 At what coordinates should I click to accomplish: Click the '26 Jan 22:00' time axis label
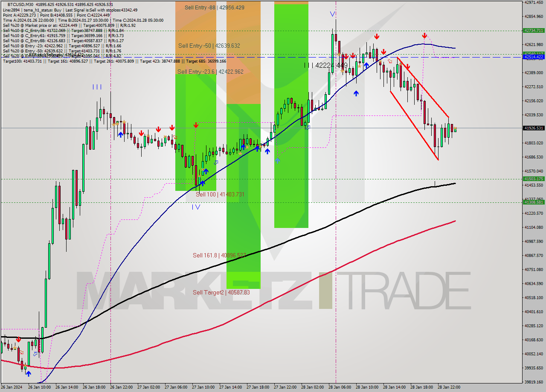[x=122, y=387]
